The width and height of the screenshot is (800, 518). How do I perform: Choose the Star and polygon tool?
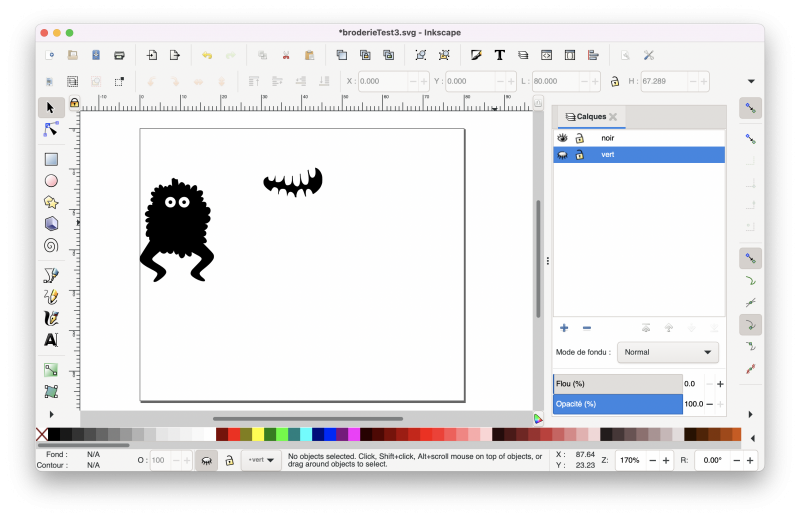pos(51,202)
